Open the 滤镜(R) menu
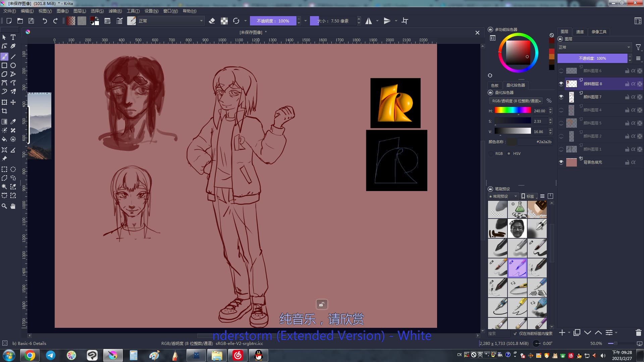644x362 pixels. (115, 11)
